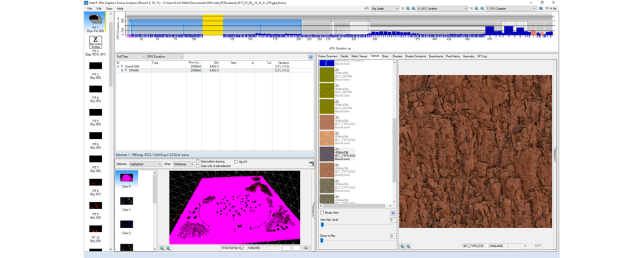Select the blue texture at top of list
The height and width of the screenshot is (258, 644).
[326, 63]
